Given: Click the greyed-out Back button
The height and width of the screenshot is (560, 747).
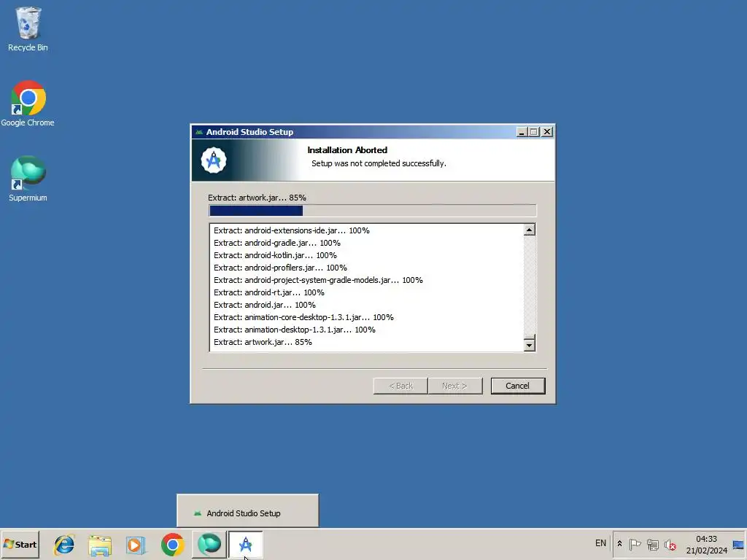Looking at the screenshot, I should coord(400,386).
